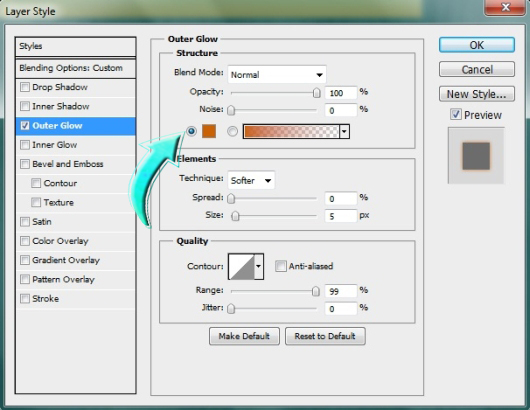Click the Contour curve thumbnail

[241, 266]
